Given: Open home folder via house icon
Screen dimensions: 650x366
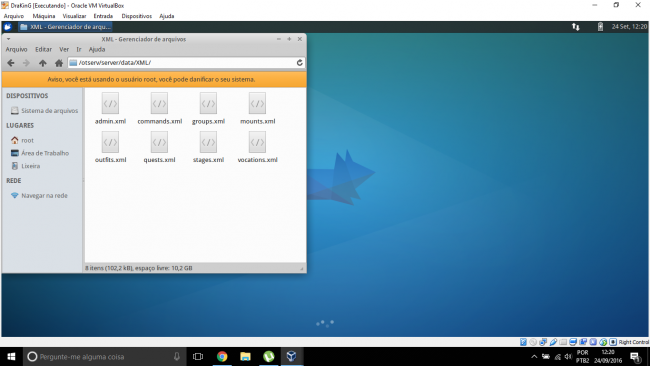Looking at the screenshot, I should (x=59, y=63).
